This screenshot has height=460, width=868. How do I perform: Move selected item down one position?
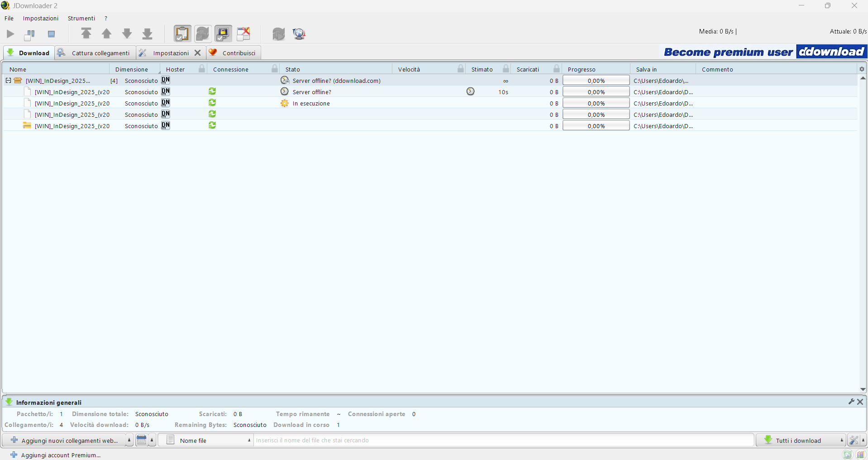tap(127, 34)
